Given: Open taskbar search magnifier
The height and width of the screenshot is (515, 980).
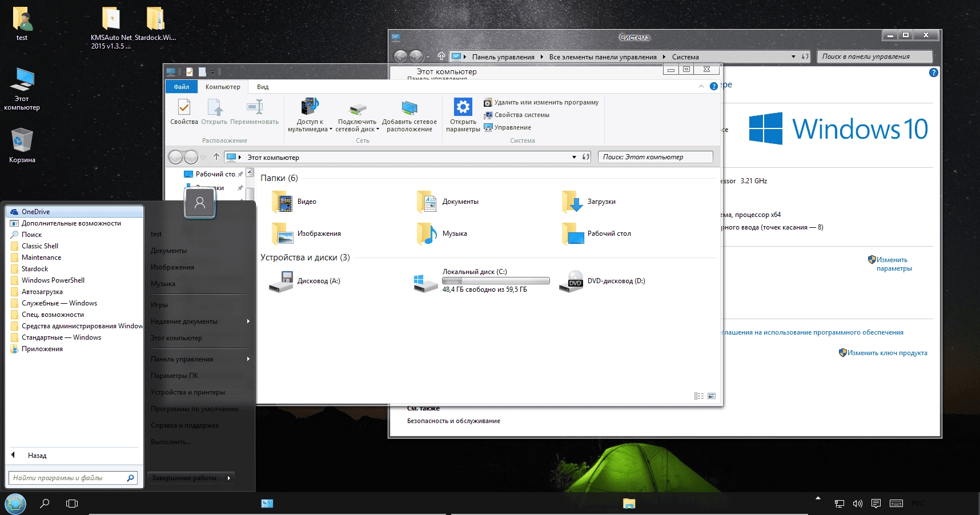Looking at the screenshot, I should click(45, 504).
